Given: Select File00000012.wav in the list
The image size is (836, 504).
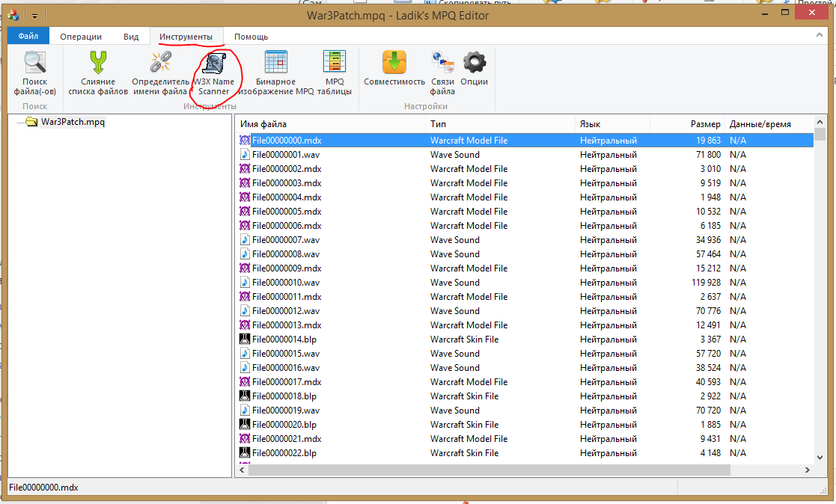Looking at the screenshot, I should 286,310.
